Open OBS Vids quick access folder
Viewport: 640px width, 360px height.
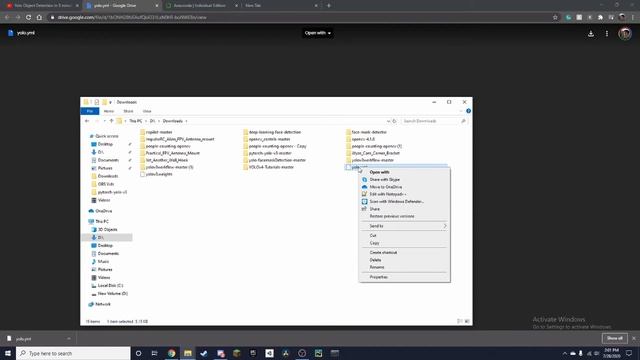coord(106,184)
